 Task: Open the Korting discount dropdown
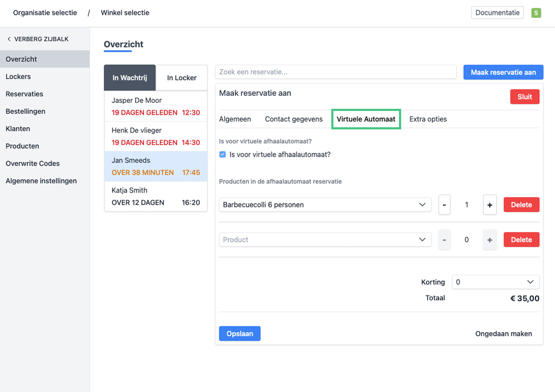(x=495, y=282)
